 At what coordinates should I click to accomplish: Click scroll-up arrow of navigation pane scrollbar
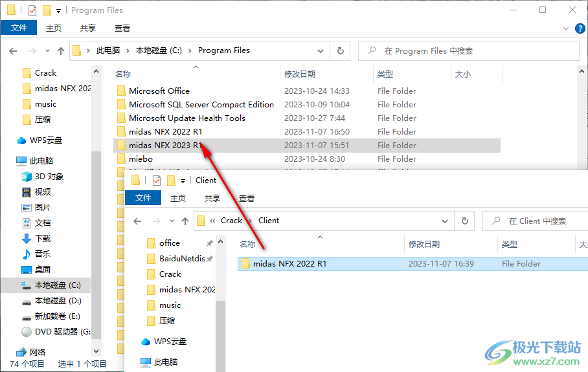coord(96,71)
